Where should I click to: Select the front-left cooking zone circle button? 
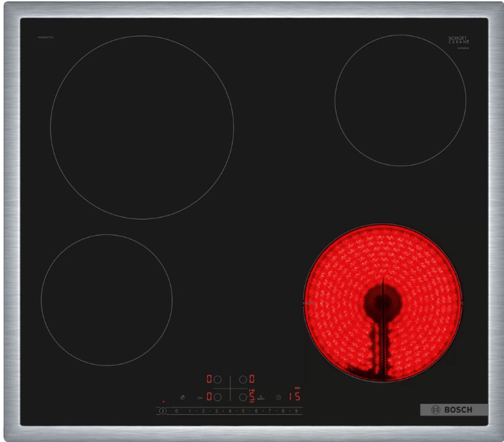point(217,397)
